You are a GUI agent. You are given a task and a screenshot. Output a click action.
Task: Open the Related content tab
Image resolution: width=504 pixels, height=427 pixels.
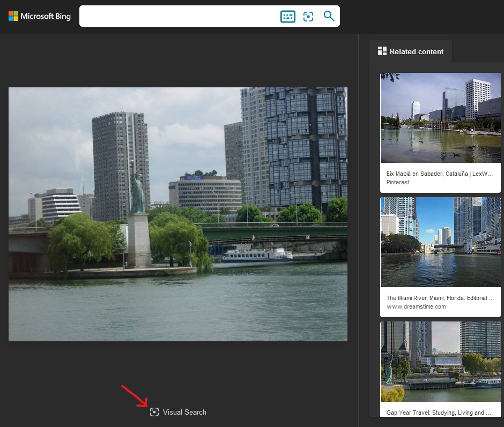411,51
